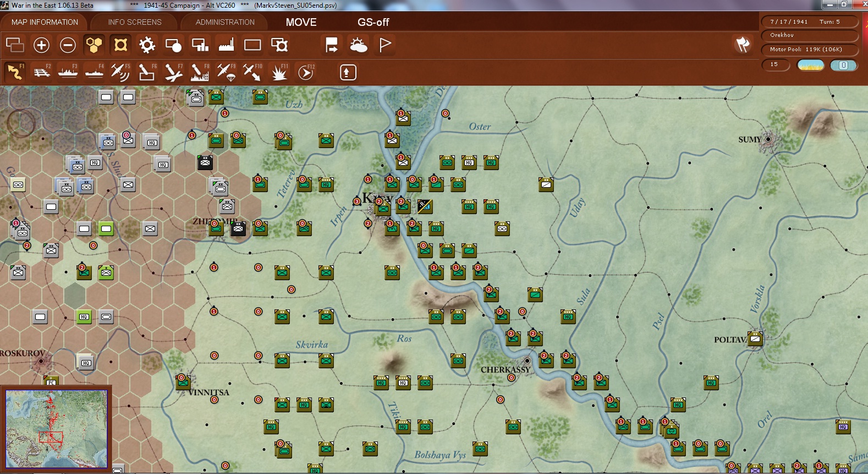Click the up-arrow box toolbar icon
Viewport: 868px width, 474px height.
pyautogui.click(x=348, y=72)
